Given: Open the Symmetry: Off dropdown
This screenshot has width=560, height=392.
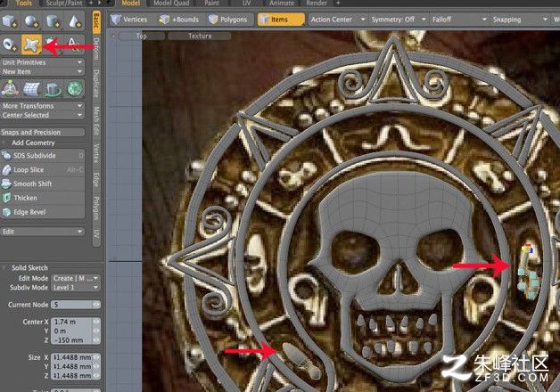Looking at the screenshot, I should coord(399,20).
